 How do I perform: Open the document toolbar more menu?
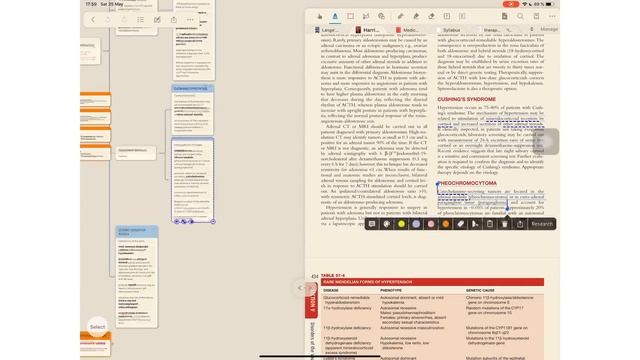[x=552, y=16]
